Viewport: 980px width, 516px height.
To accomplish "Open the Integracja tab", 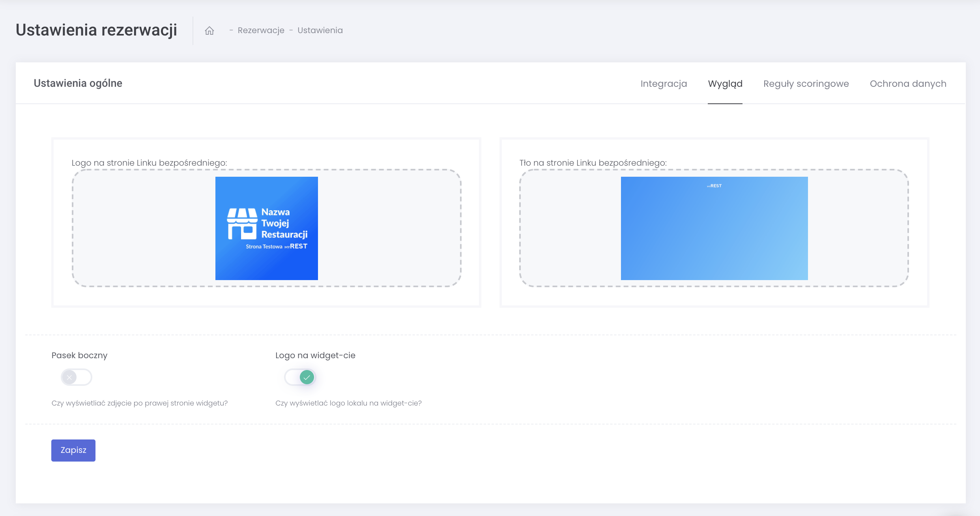I will 664,84.
